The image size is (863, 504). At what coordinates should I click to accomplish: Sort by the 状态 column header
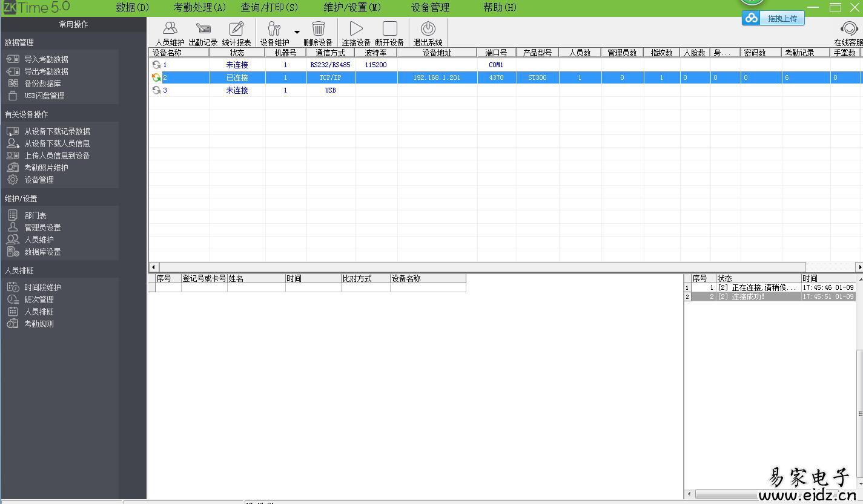(237, 53)
